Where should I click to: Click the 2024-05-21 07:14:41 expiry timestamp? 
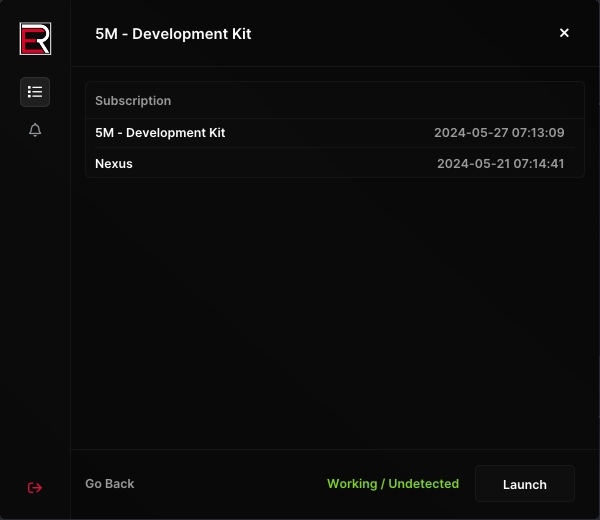click(500, 163)
